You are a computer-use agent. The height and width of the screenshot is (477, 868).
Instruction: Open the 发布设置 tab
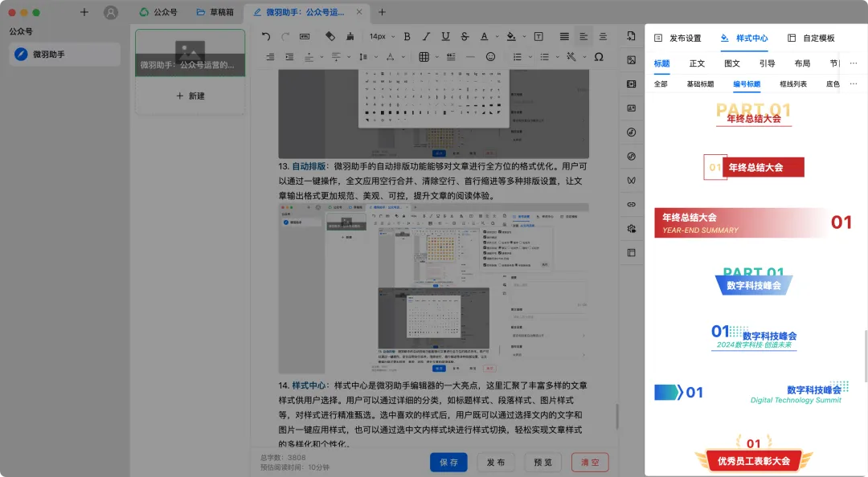678,39
